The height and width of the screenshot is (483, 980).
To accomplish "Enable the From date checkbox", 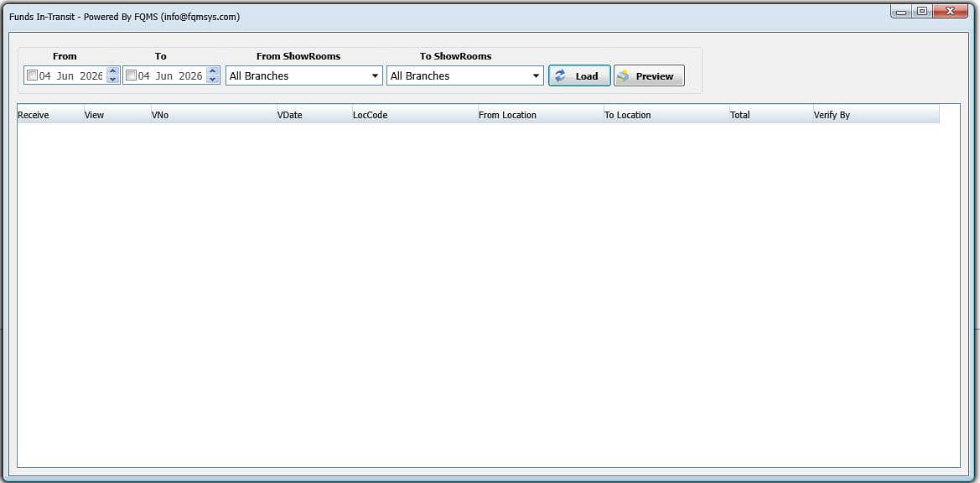I will point(32,75).
